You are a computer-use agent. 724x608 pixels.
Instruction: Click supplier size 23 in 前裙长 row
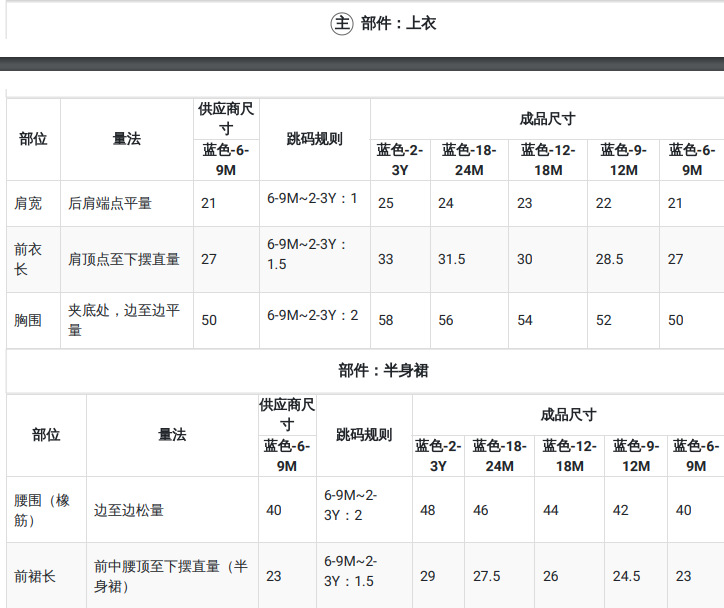[x=274, y=576]
